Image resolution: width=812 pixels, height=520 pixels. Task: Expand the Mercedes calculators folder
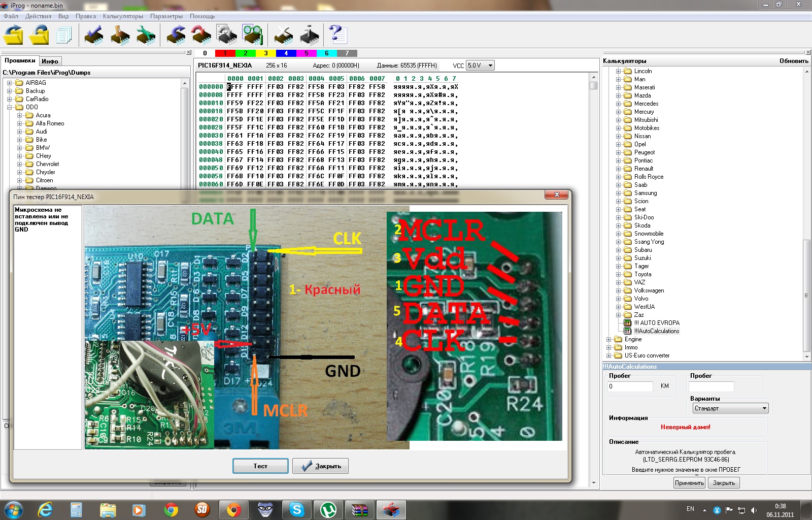(619, 104)
